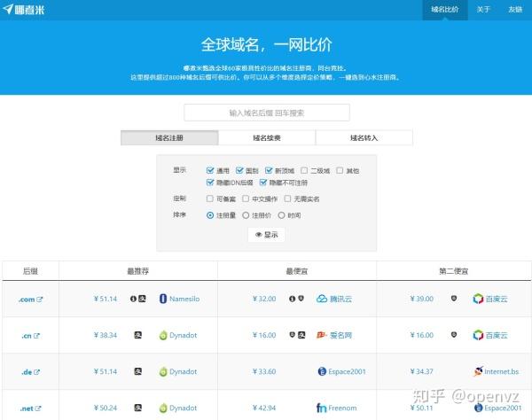Click the 腾讯云 cloud logo icon

pos(322,299)
